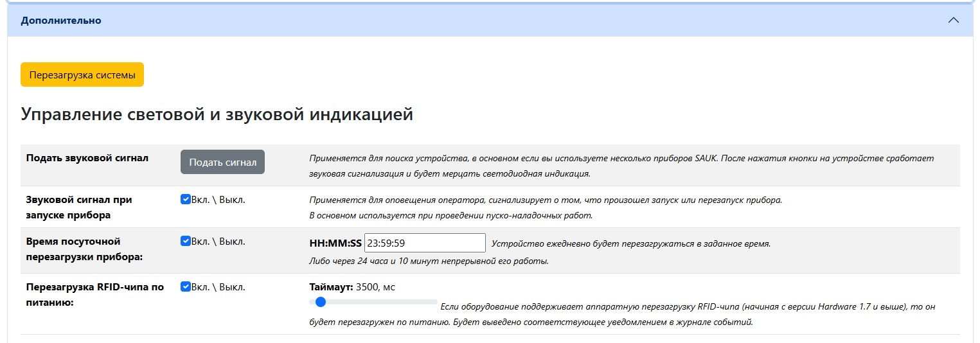Disable the daily device reboot checkbox
The width and height of the screenshot is (980, 343).
click(186, 242)
